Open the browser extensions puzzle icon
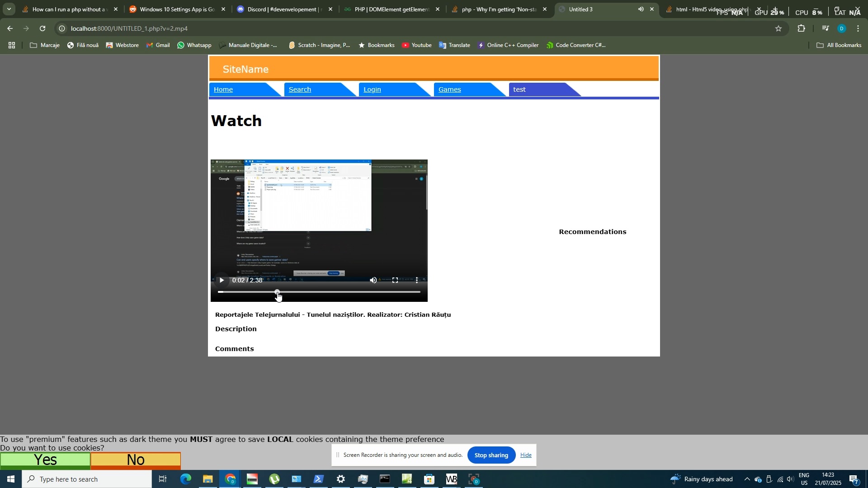 pos(801,28)
